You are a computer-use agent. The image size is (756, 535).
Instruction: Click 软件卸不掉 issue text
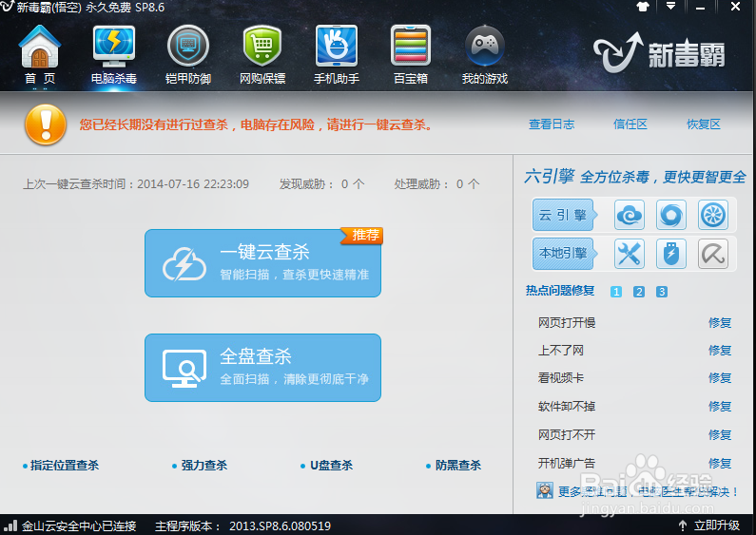[567, 407]
